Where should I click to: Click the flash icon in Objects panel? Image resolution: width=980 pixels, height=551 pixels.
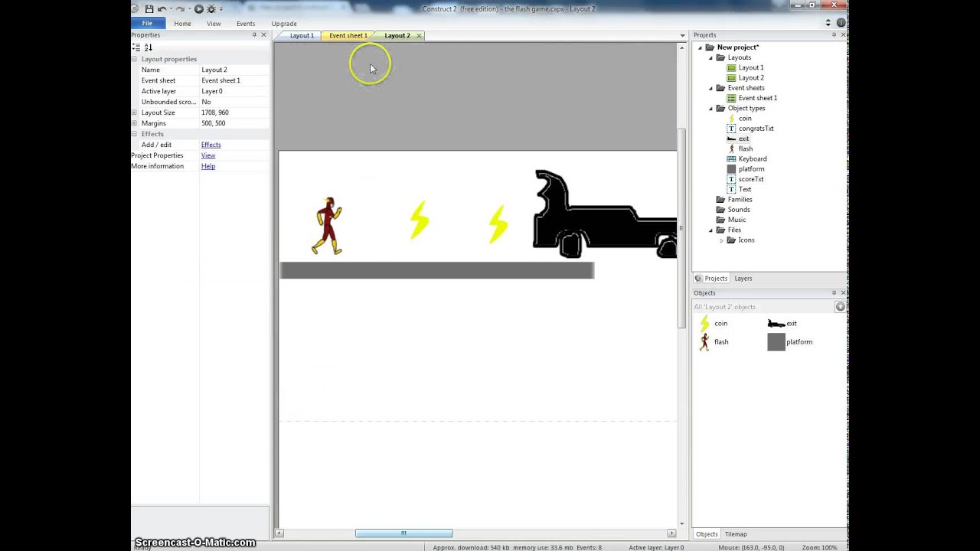pos(704,342)
